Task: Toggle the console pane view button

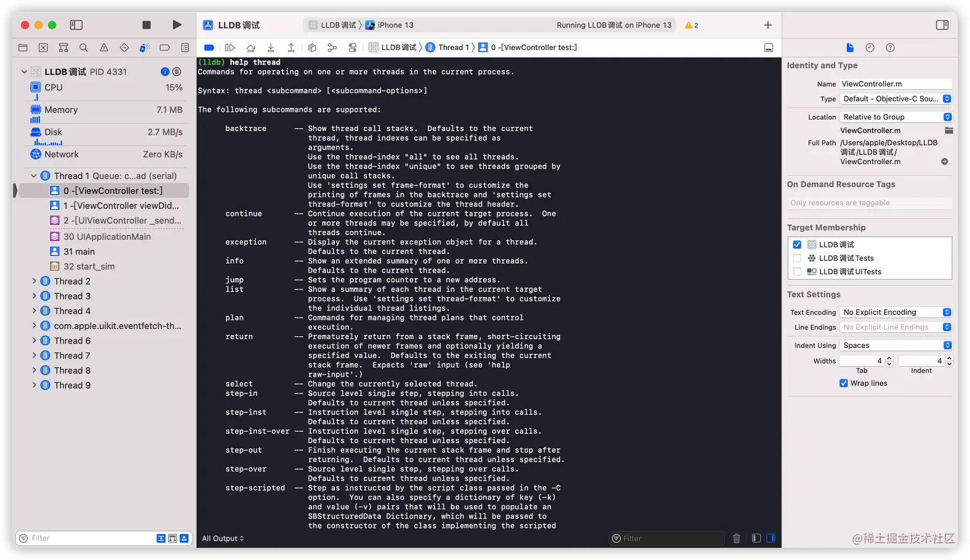Action: (x=770, y=538)
